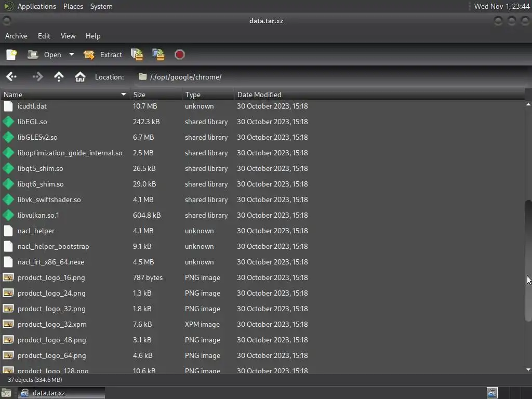Select the product_logo_32.png image icon
The image size is (532, 399).
[8, 309]
